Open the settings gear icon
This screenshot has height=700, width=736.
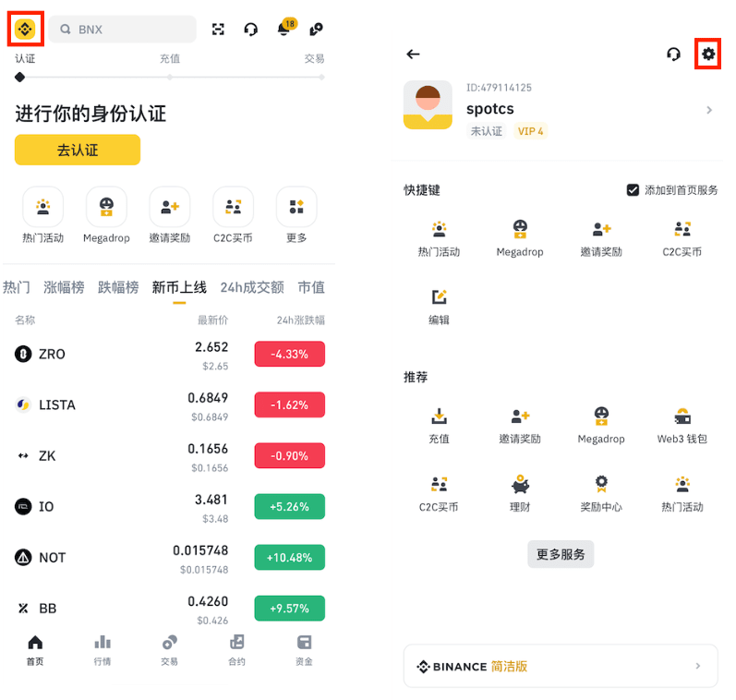708,54
